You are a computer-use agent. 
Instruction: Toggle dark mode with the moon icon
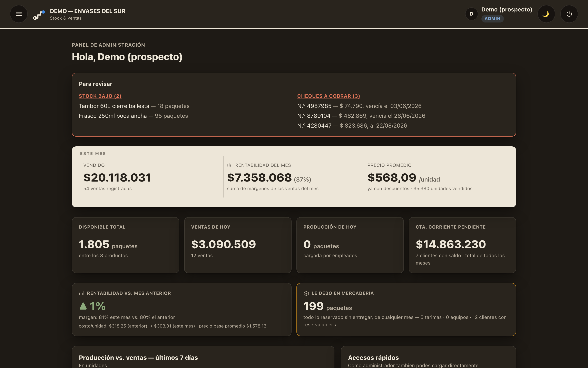coord(546,14)
